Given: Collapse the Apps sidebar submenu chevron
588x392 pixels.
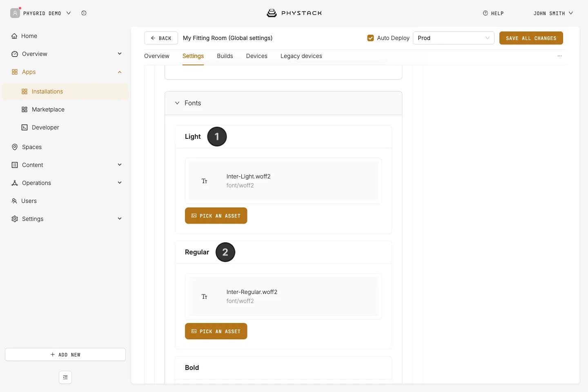Looking at the screenshot, I should tap(120, 72).
